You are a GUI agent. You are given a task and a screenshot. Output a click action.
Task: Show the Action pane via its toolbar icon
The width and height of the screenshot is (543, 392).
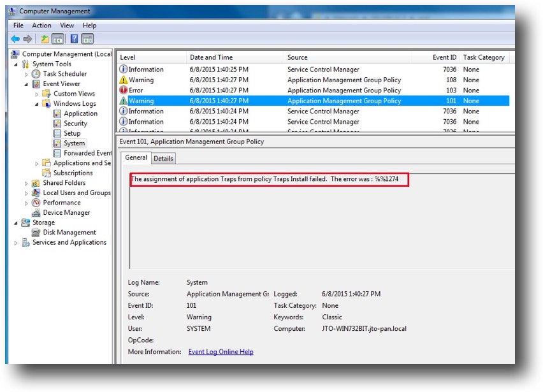[x=87, y=38]
